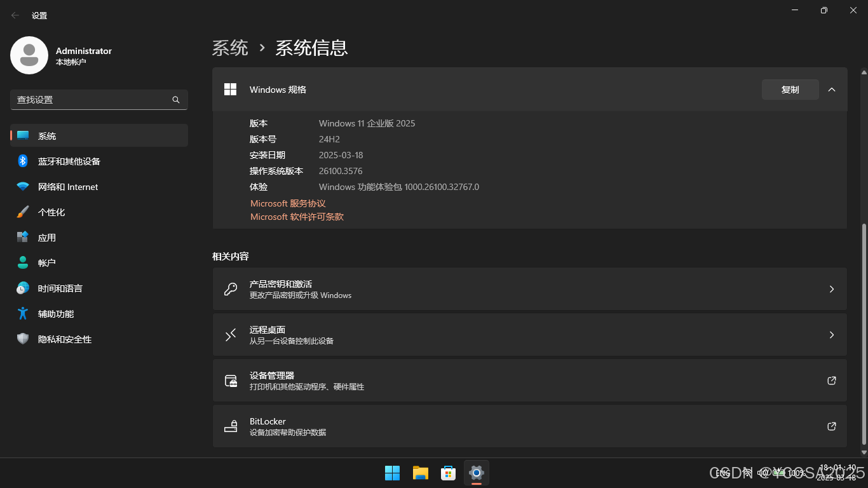Open Microsoft 服务协议 link
Viewport: 868px width, 488px height.
coord(288,203)
